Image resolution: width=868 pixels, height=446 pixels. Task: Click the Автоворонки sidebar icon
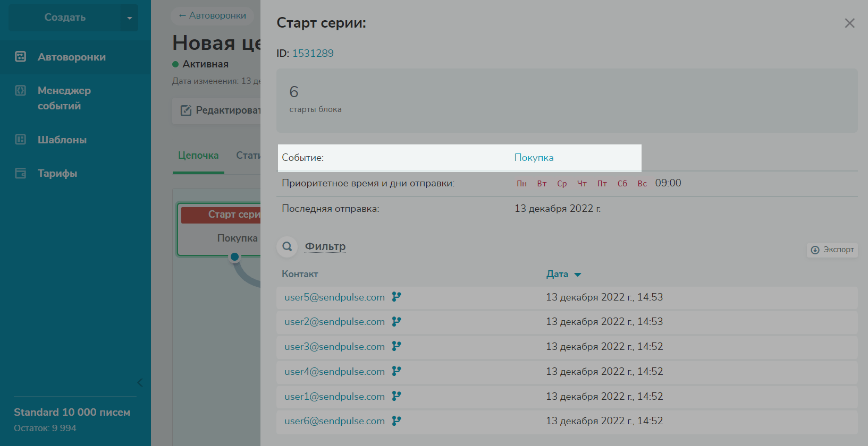tap(21, 57)
